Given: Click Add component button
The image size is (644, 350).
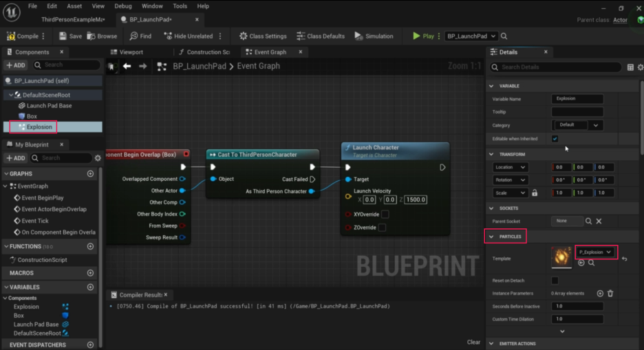Looking at the screenshot, I should (16, 65).
